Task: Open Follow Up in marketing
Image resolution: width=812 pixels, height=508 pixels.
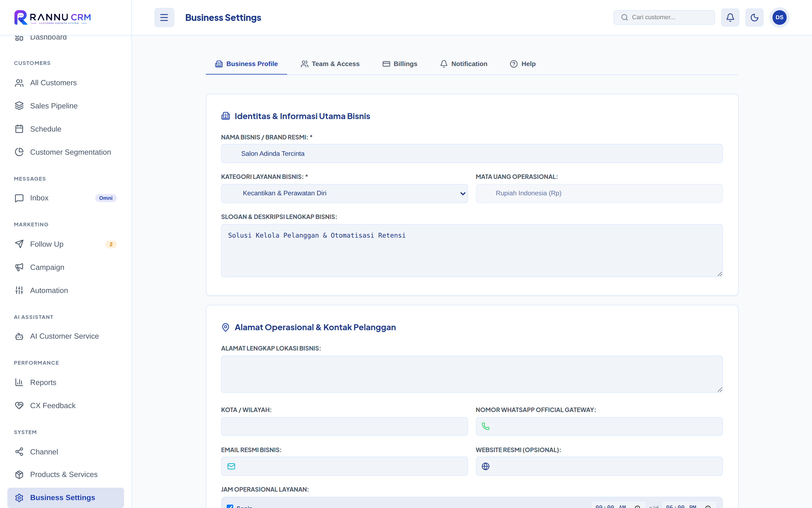Action: (x=66, y=244)
